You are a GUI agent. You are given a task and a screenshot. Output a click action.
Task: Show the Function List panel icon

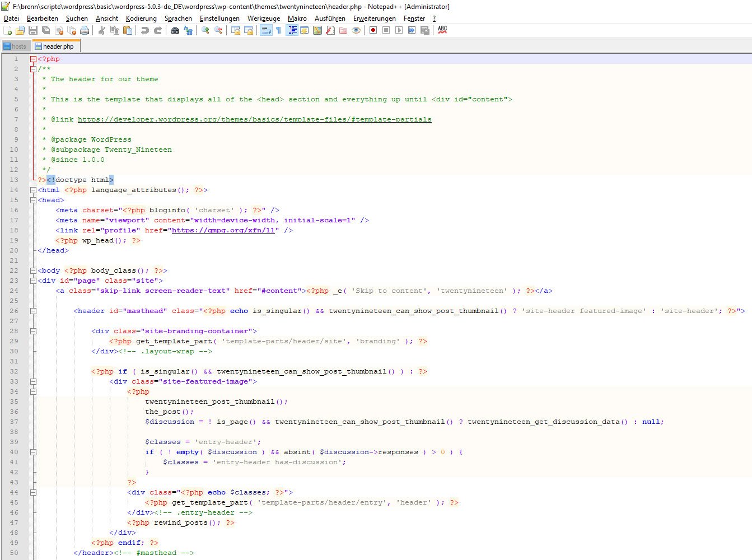click(330, 30)
